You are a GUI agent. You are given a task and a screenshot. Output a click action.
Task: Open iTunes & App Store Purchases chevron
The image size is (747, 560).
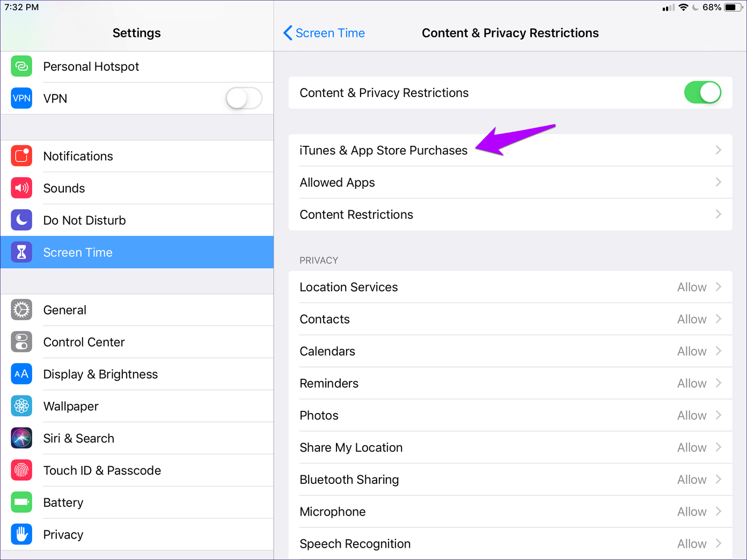tap(718, 150)
